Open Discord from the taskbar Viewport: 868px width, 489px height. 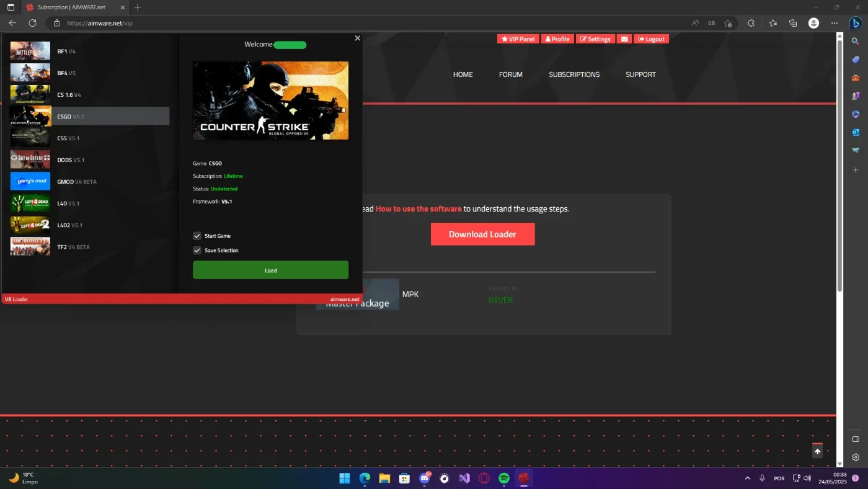click(425, 478)
